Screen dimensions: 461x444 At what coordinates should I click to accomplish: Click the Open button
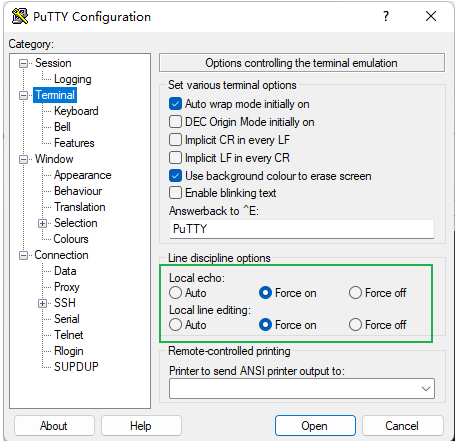coord(315,426)
